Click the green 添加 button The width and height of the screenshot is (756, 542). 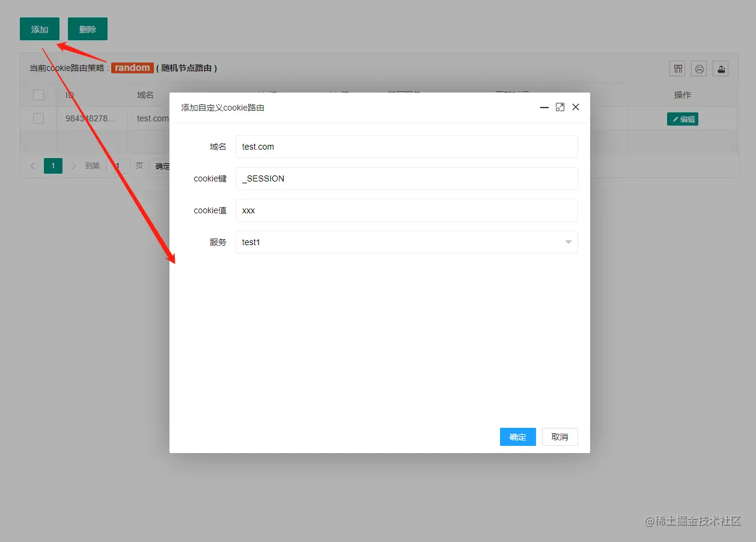coord(40,29)
